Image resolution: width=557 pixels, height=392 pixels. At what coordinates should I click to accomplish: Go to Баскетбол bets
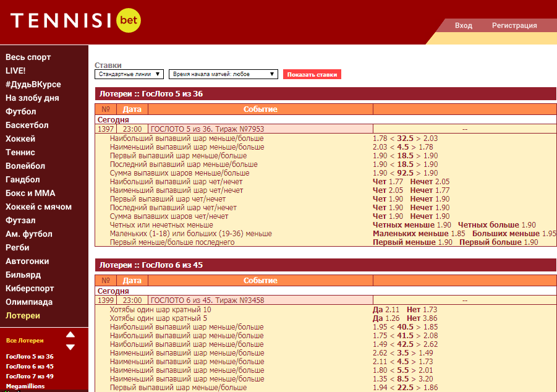[27, 125]
